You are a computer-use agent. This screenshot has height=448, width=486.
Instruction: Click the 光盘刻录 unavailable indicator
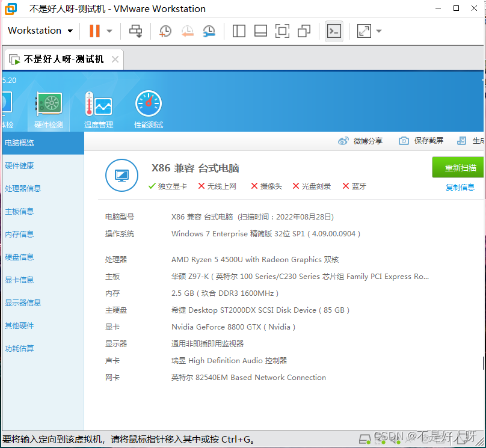coord(312,186)
